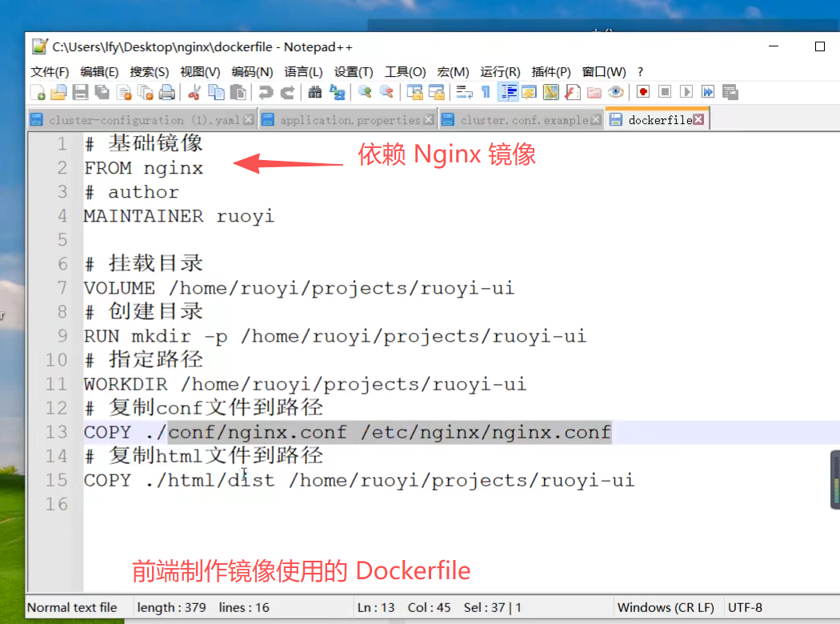The width and height of the screenshot is (840, 624).
Task: Click the 'COPY ./html/dist' line
Action: (x=359, y=480)
